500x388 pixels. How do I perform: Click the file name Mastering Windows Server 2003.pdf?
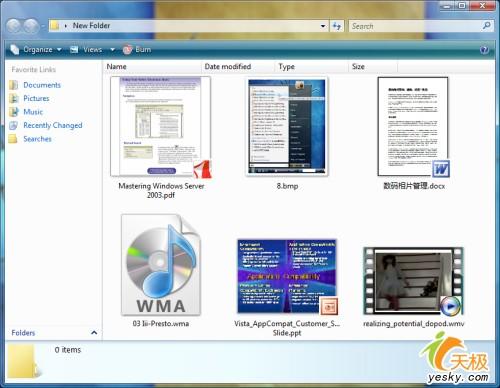click(x=161, y=191)
